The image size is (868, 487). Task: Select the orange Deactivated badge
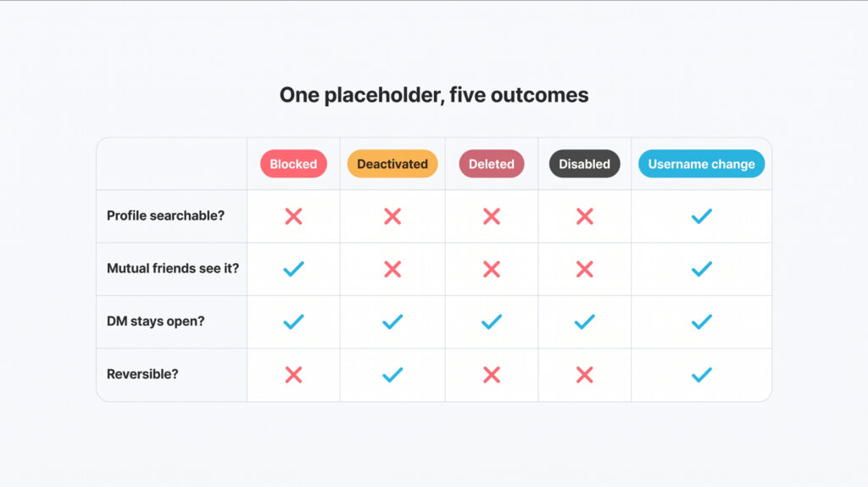[392, 164]
